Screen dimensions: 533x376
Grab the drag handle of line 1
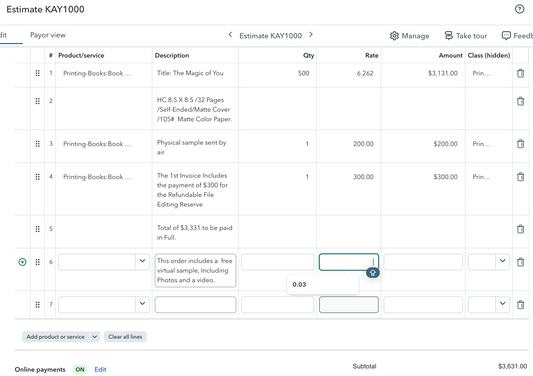(x=38, y=73)
